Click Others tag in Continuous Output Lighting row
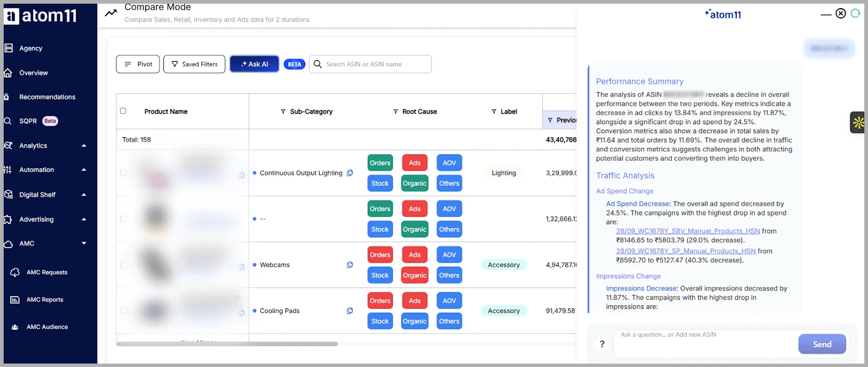Viewport: 868px width, 367px height. [x=449, y=183]
